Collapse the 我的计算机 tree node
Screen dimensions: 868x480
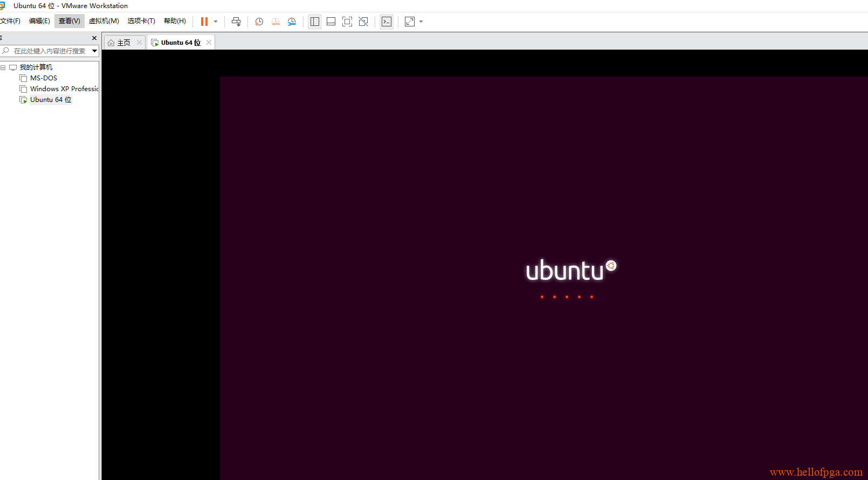pos(3,67)
